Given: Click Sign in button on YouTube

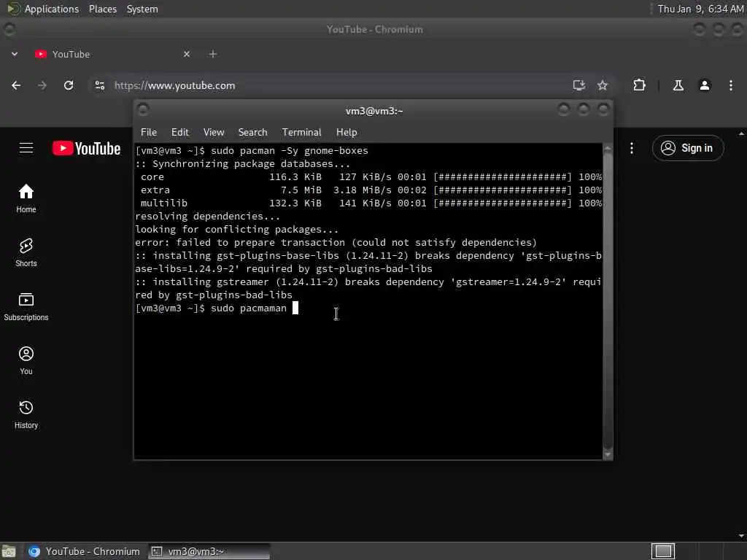Looking at the screenshot, I should point(688,148).
